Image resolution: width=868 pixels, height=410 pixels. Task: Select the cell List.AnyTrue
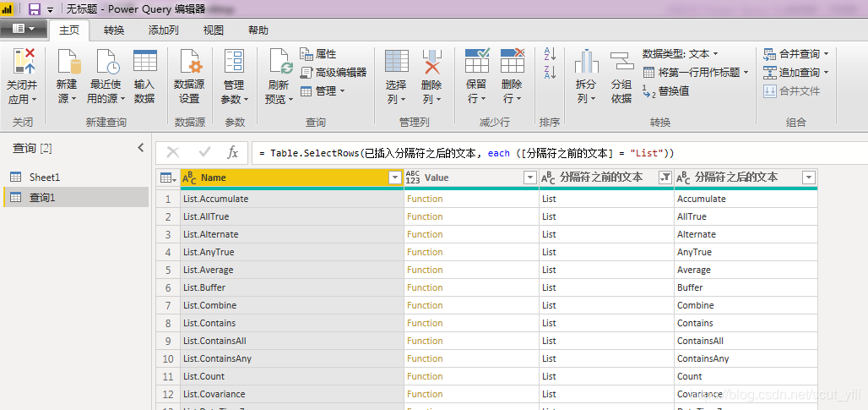coord(292,252)
